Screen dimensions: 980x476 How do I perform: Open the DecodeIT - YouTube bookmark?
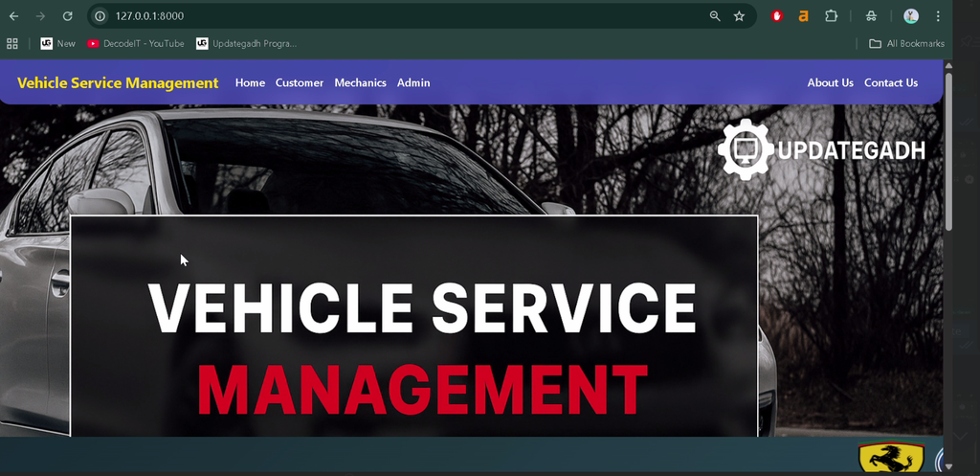[x=136, y=44]
